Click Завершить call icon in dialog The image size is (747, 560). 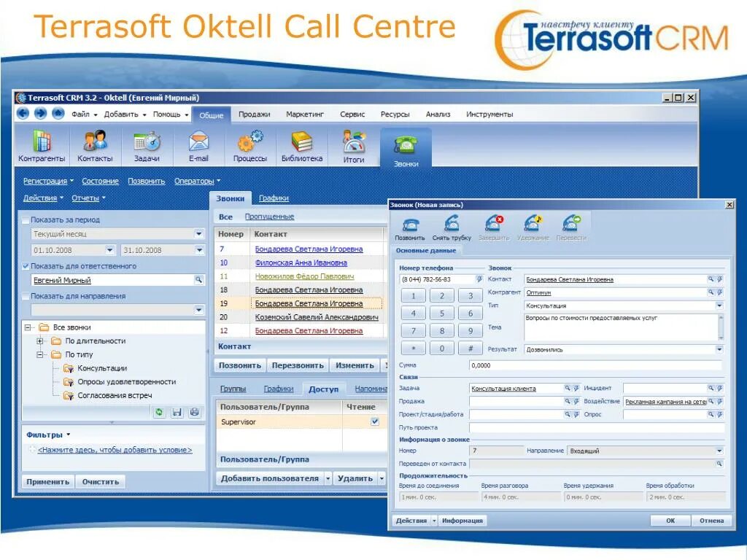[x=494, y=223]
